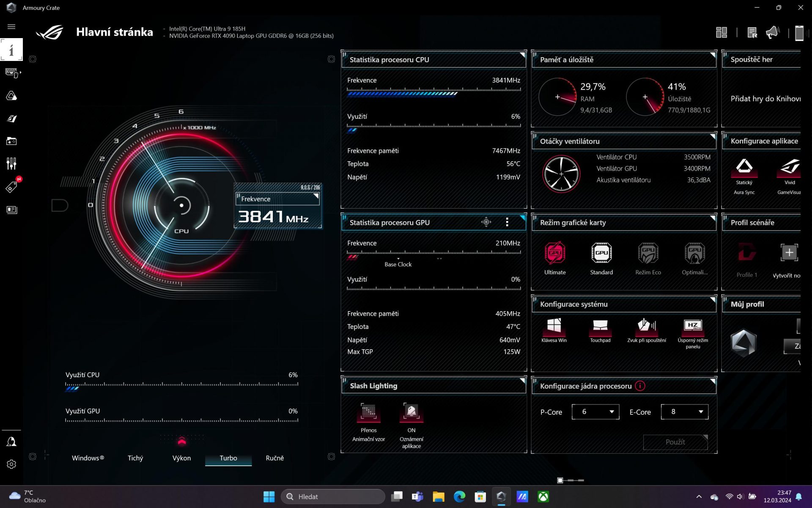
Task: Switch dashboard layout view icon
Action: (721, 33)
